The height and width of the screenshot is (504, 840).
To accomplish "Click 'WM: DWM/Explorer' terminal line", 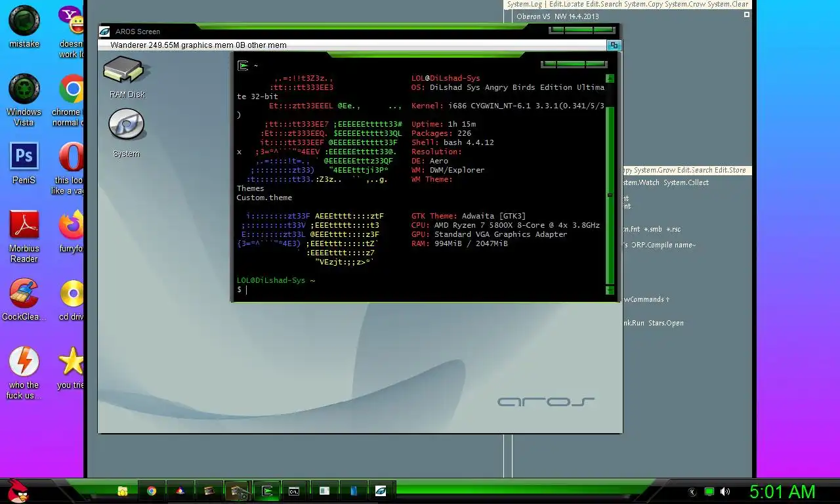I will 448,170.
